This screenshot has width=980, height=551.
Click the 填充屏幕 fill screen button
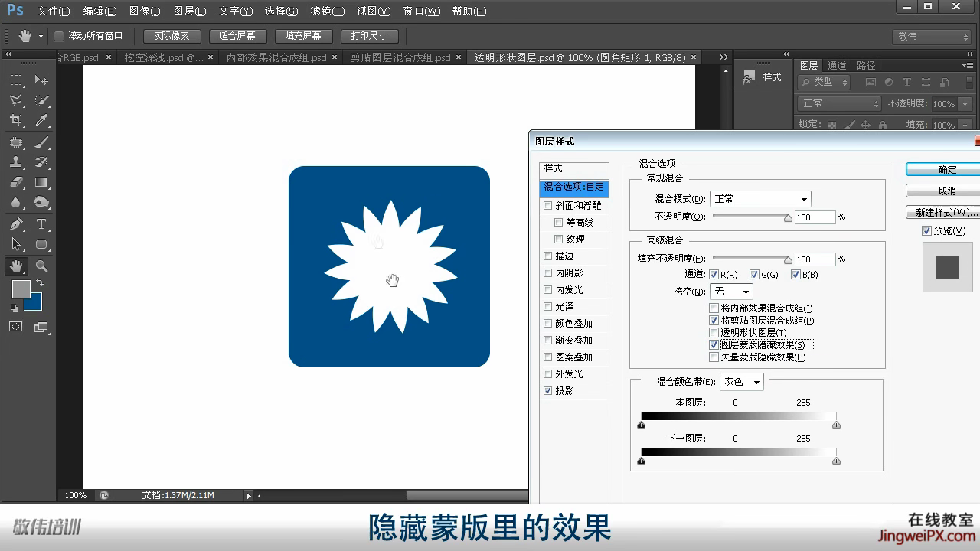(303, 36)
